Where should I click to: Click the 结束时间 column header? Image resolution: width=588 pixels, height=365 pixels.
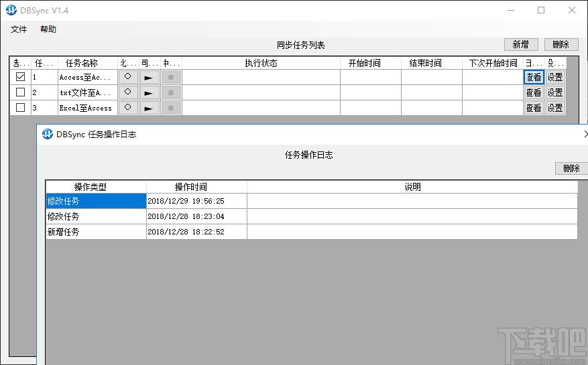tap(431, 63)
